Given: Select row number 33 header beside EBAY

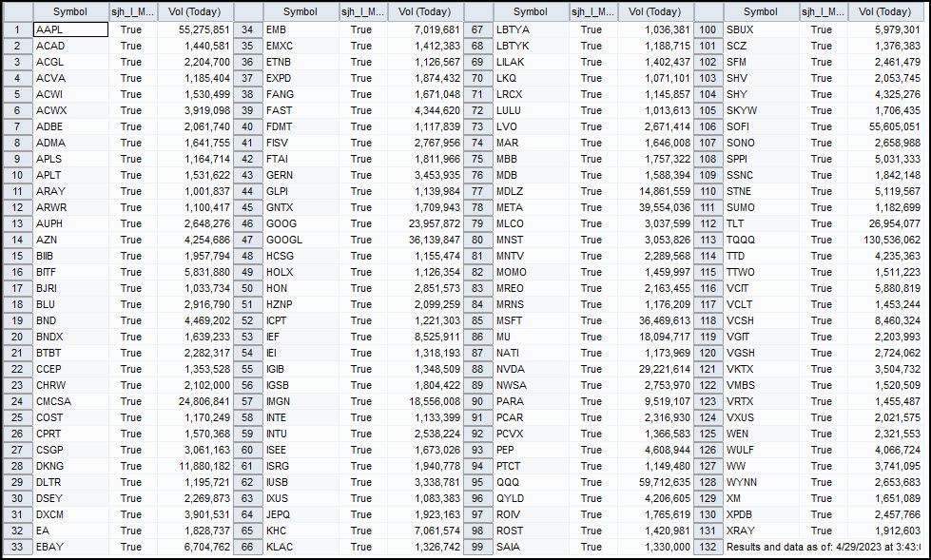Looking at the screenshot, I should pos(17,547).
